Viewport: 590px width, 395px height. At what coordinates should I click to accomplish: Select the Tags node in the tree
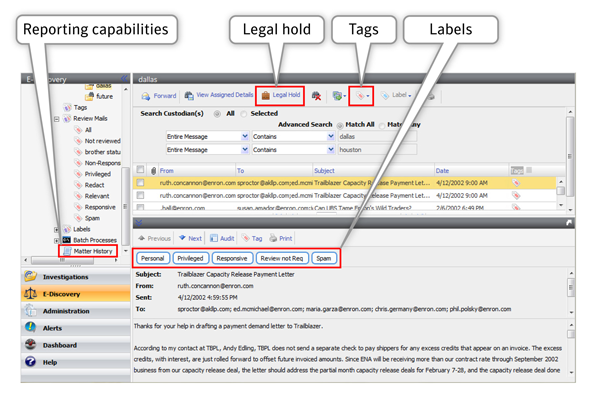pyautogui.click(x=76, y=108)
